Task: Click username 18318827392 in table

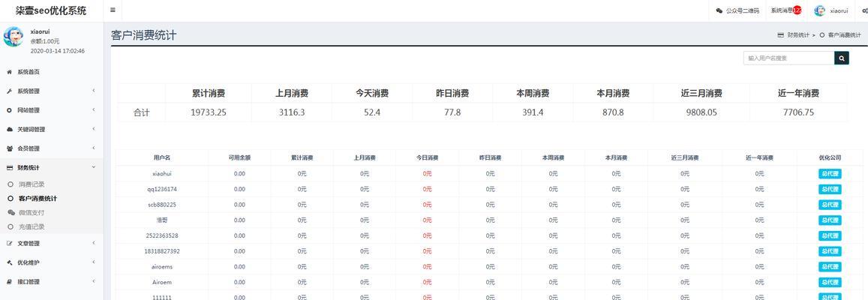Action: coord(161,251)
